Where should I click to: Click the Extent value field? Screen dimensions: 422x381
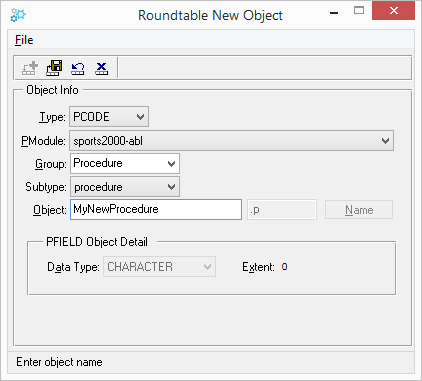point(284,267)
